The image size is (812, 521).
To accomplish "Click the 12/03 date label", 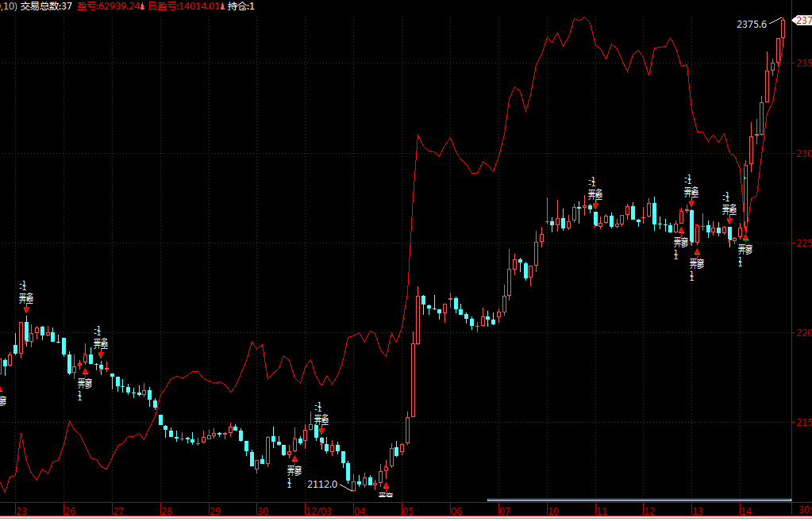I will tap(318, 511).
